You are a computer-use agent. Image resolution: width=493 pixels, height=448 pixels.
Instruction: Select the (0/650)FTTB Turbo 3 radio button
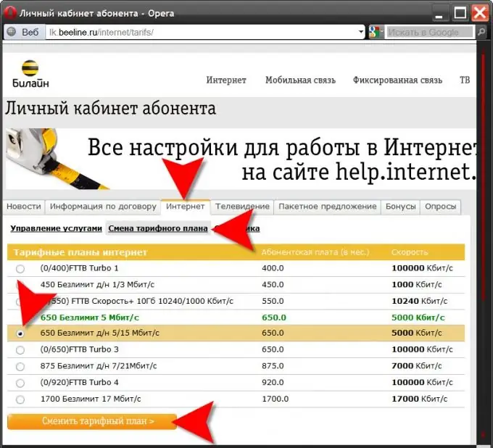20,350
